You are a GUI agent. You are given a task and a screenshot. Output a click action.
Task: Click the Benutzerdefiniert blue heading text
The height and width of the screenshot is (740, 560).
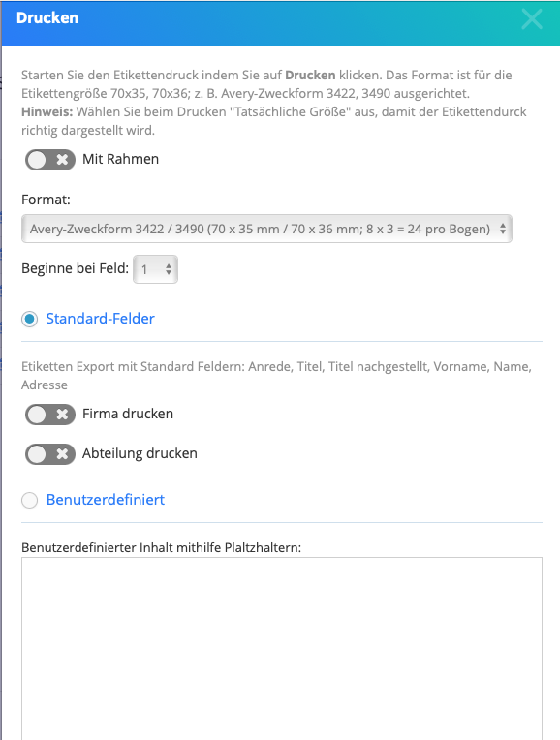pyautogui.click(x=106, y=500)
